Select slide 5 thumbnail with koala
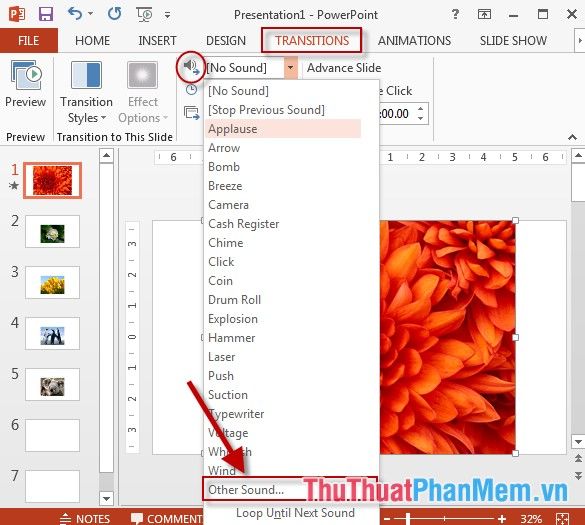This screenshot has width=585, height=525. [52, 384]
